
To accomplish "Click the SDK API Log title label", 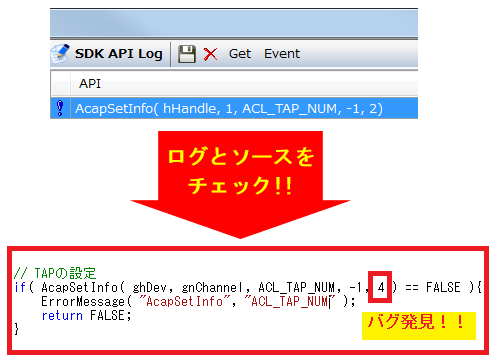I will pyautogui.click(x=119, y=54).
